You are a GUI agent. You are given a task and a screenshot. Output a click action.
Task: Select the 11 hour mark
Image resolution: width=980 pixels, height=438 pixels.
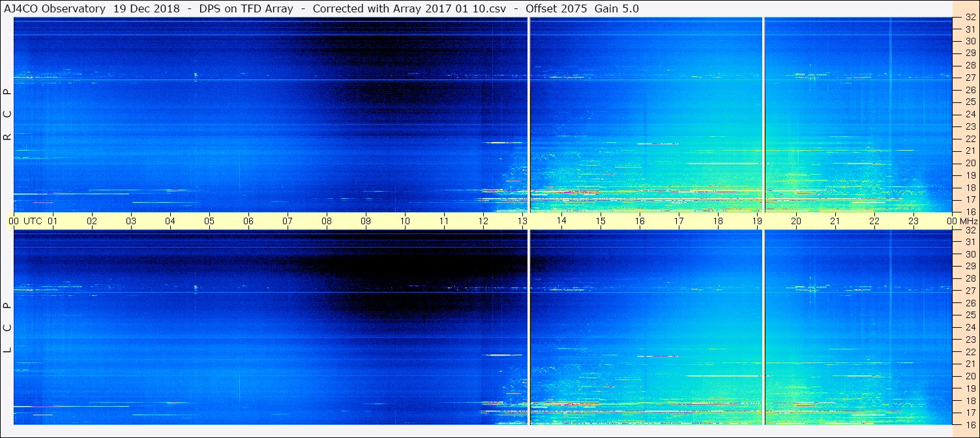(x=444, y=221)
